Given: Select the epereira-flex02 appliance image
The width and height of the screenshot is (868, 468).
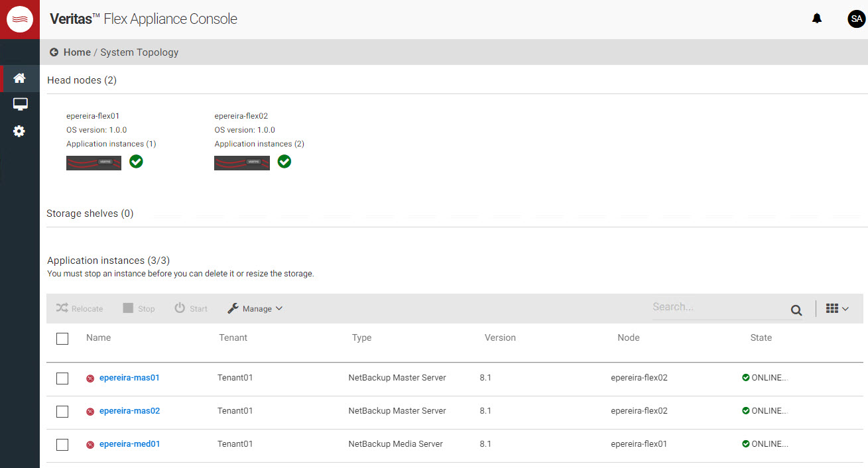Looking at the screenshot, I should tap(242, 163).
